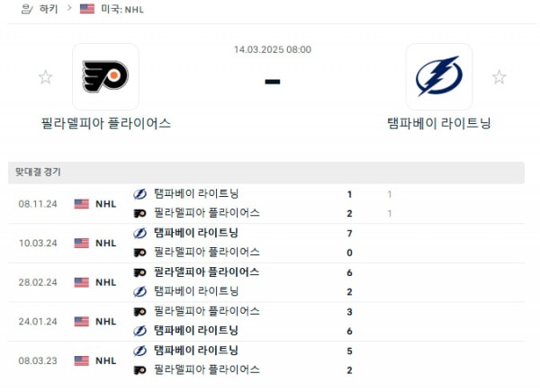Viewport: 540px width, 392px height.
Task: Click the 필라델피아 플라이어스 title under the left logo
Action: pos(105,123)
